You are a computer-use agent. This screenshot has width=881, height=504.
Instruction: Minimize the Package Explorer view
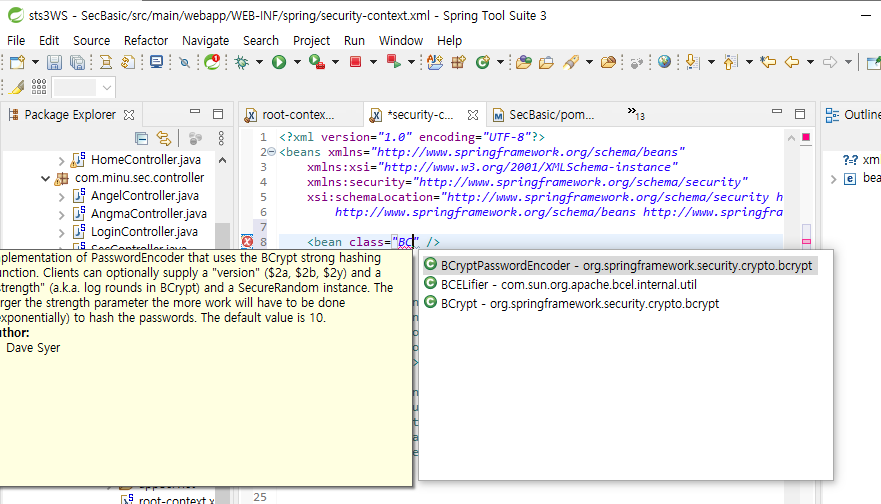[x=195, y=112]
